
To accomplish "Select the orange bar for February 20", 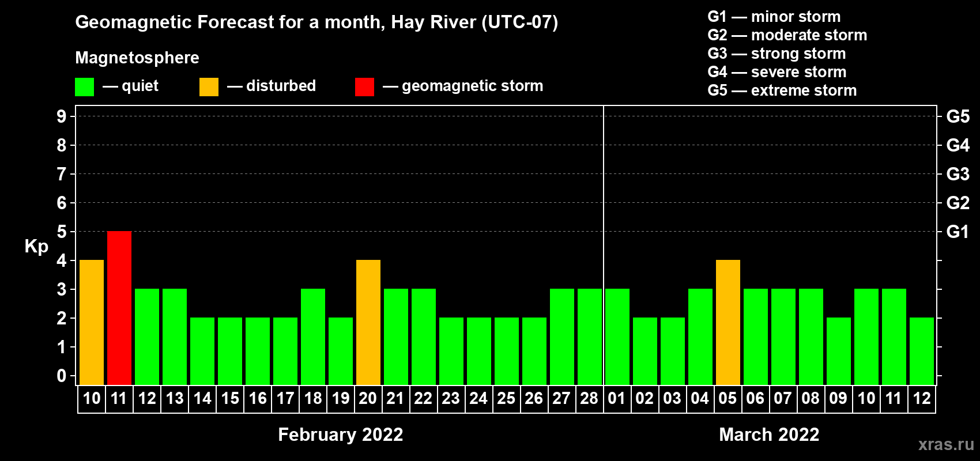I will coord(368,322).
